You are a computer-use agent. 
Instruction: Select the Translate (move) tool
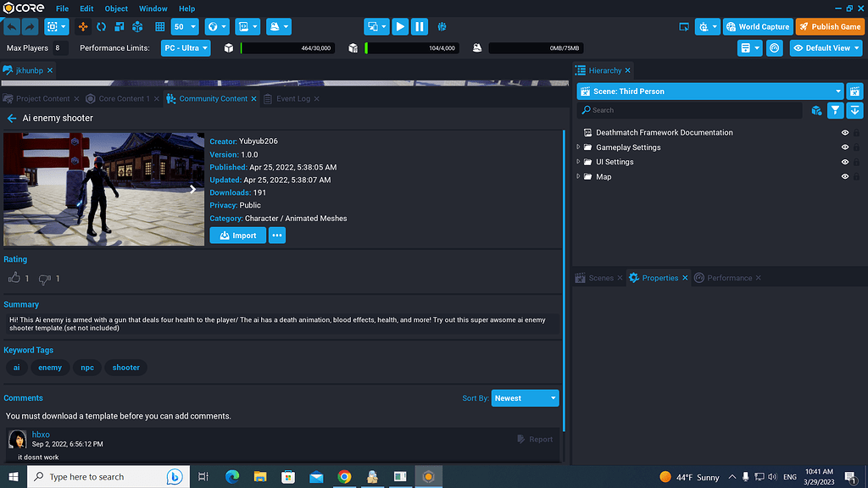(x=83, y=26)
